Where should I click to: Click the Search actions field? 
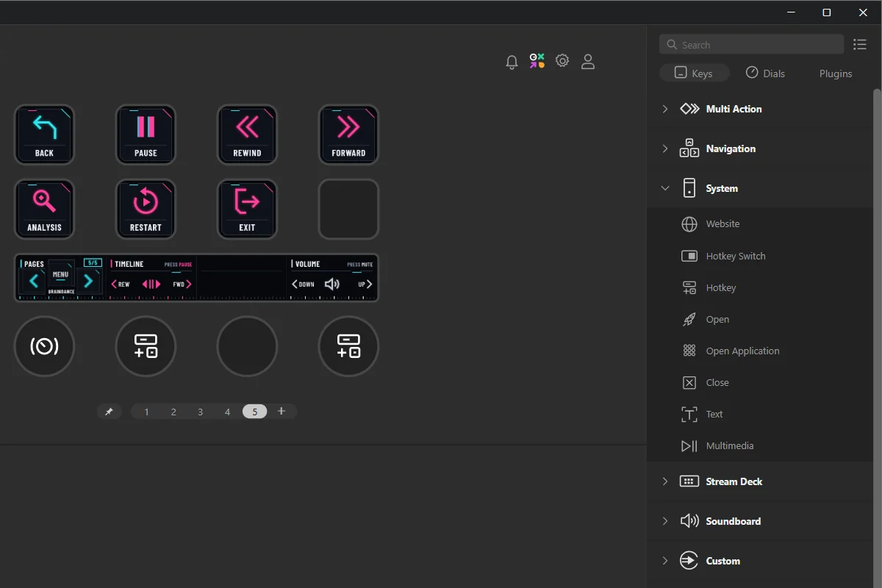tap(751, 45)
